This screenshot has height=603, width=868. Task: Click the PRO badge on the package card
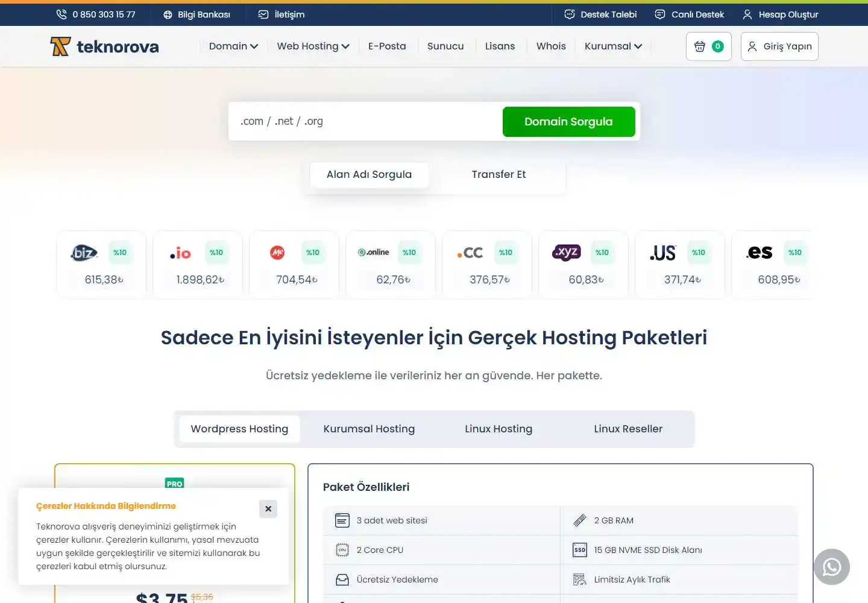[x=175, y=484]
